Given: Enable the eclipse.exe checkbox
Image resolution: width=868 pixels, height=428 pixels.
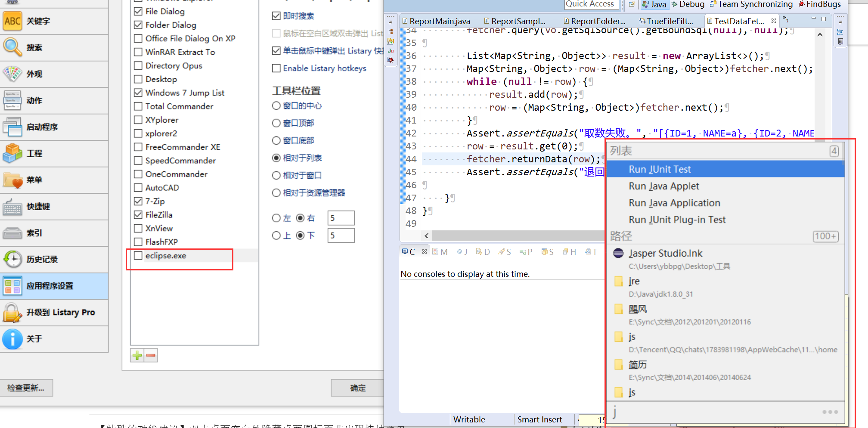Looking at the screenshot, I should click(138, 255).
